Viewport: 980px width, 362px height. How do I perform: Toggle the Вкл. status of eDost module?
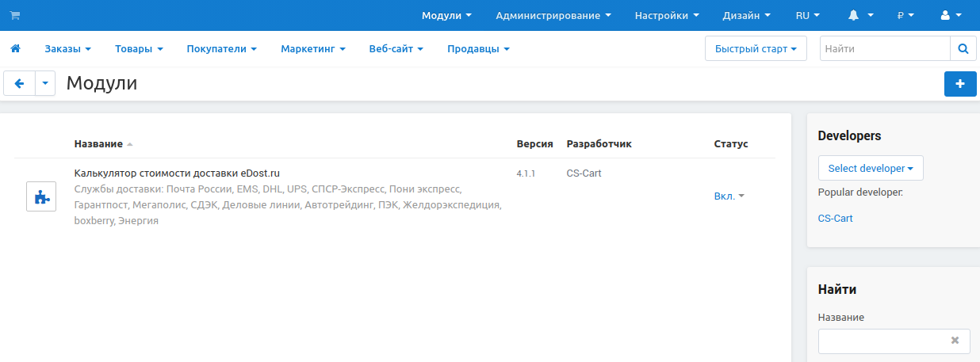(729, 196)
